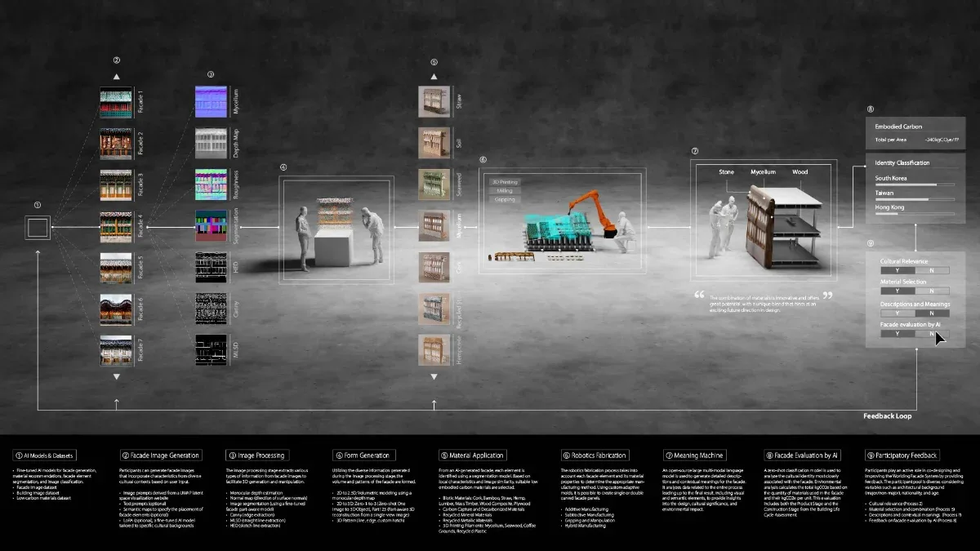Click the down arrow below the Hempcrete material
The image size is (980, 551).
[x=434, y=377]
